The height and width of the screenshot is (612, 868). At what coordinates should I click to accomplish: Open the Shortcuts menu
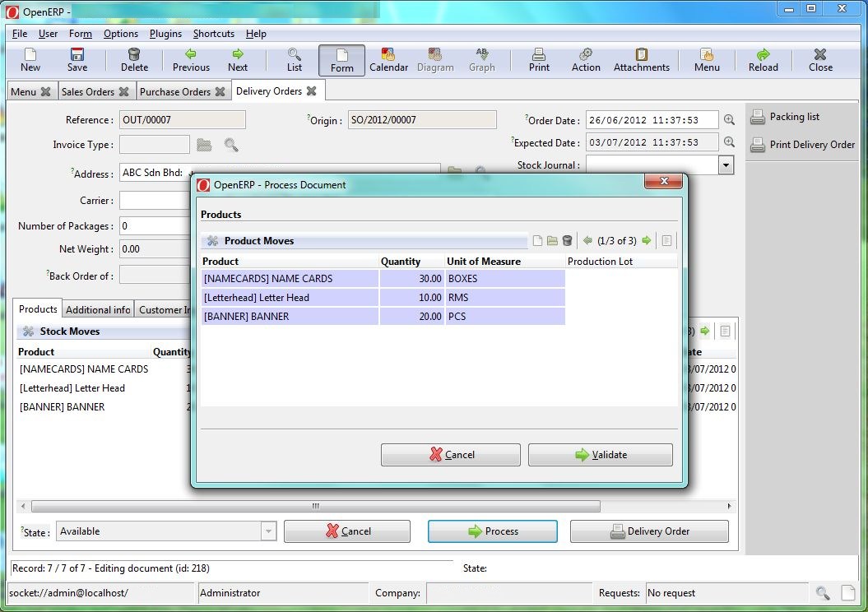214,34
